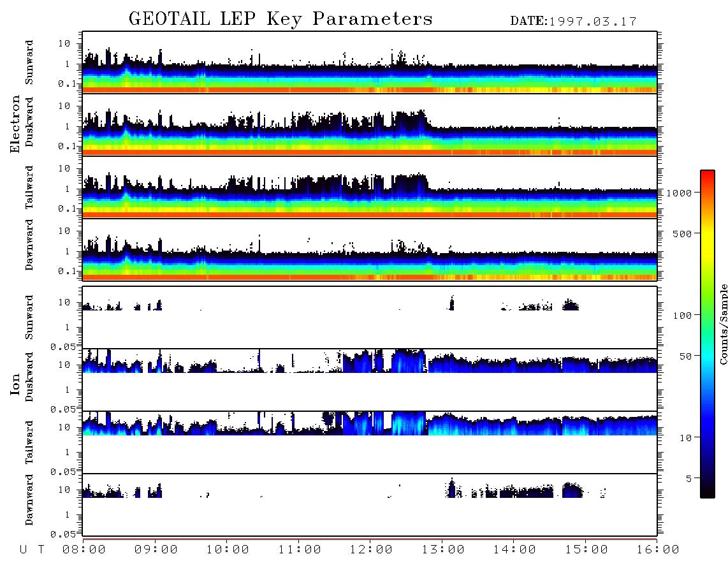Select the Electron "Dawnward" axis label
Screen dimensions: 728x561
[29, 245]
